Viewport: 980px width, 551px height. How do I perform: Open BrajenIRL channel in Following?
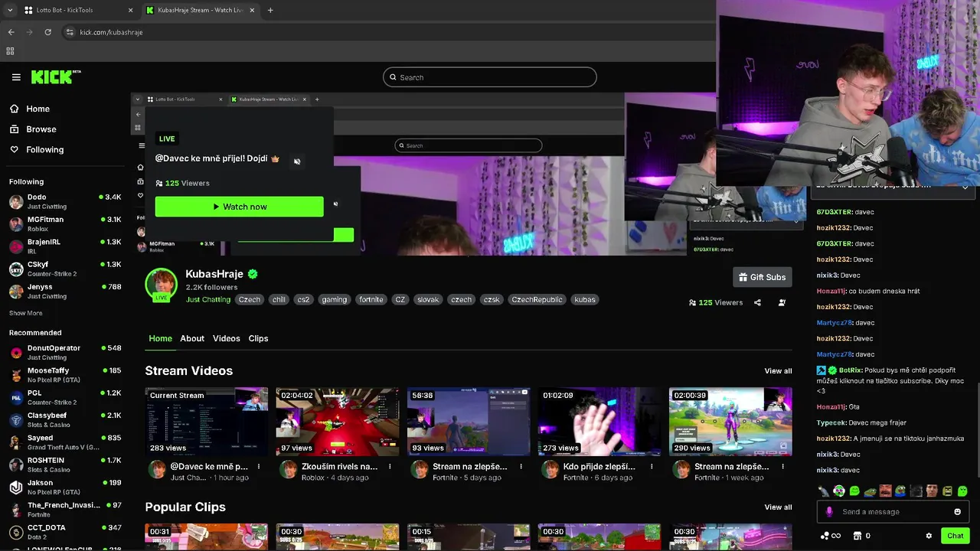tap(65, 246)
